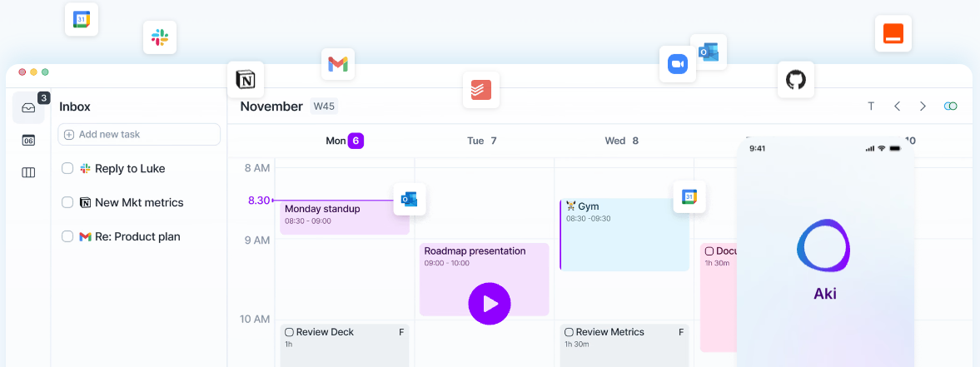This screenshot has width=980, height=367.
Task: Click the floating Google Calendar icon at top left
Action: click(x=82, y=19)
